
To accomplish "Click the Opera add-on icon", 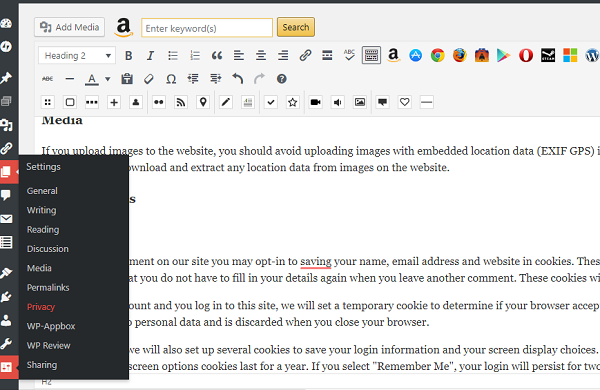I will (x=526, y=56).
